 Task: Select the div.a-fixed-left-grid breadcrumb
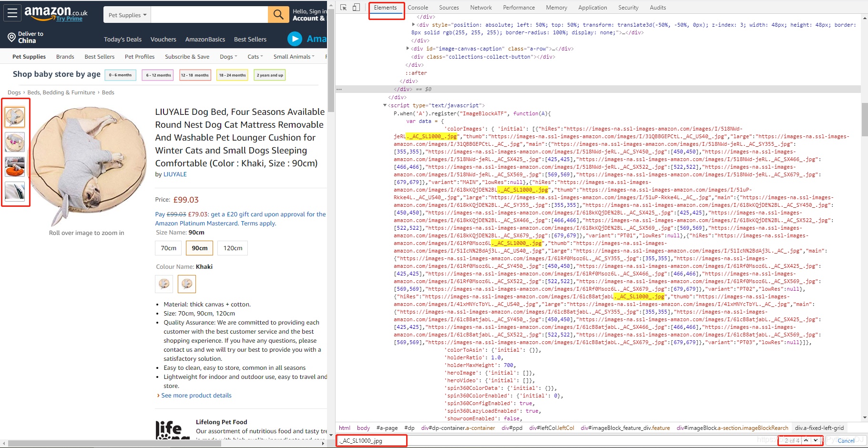pos(819,428)
